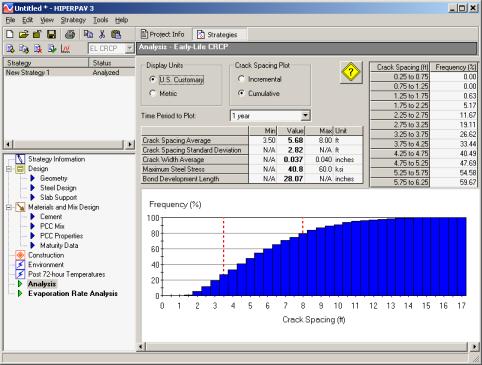
Task: Open Geometry under Design
Action: [53, 179]
